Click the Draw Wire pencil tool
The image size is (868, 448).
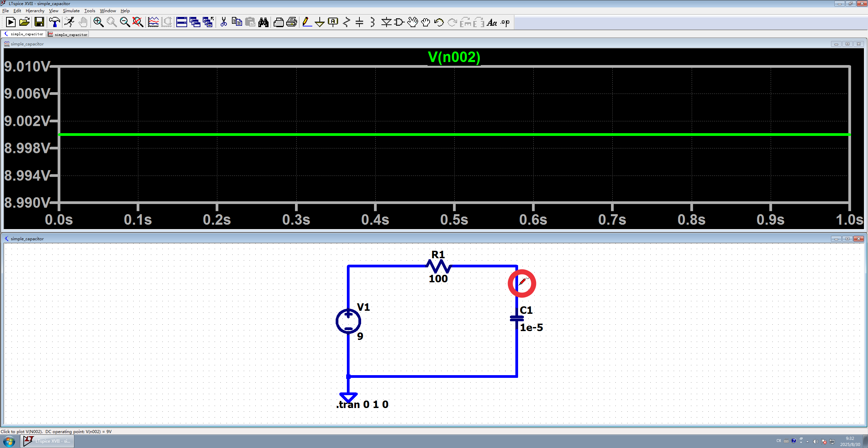click(307, 22)
